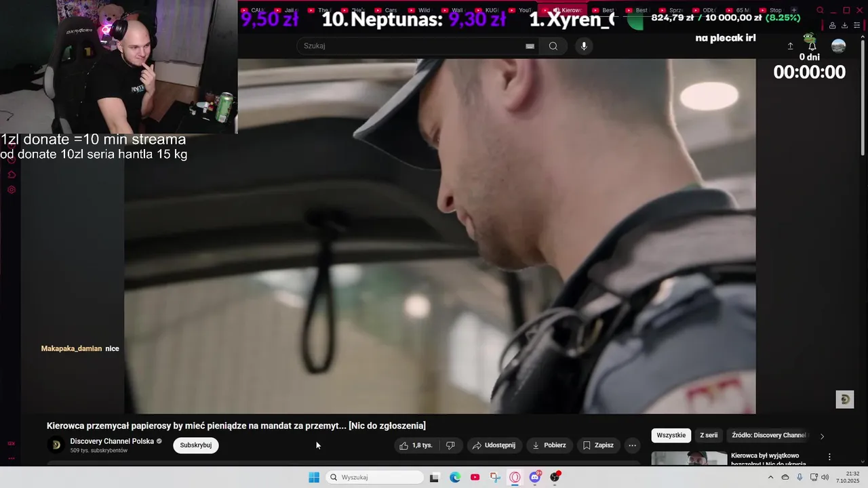Save video using Zapisz button

(x=598, y=445)
